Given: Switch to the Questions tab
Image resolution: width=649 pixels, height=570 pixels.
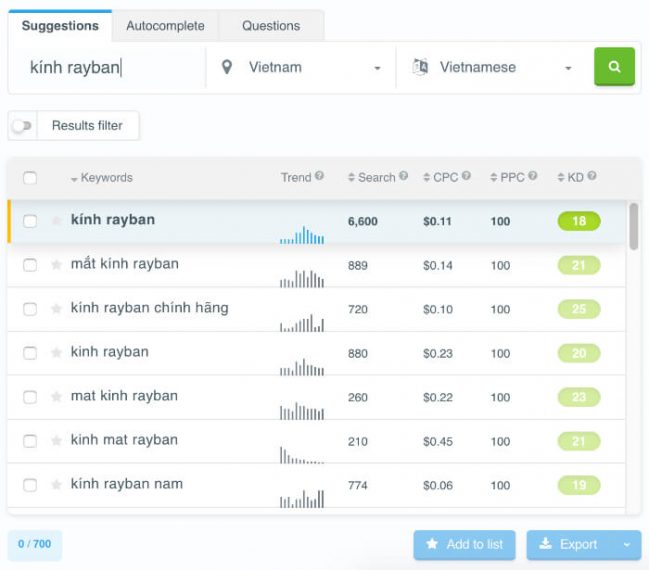Looking at the screenshot, I should (x=271, y=26).
